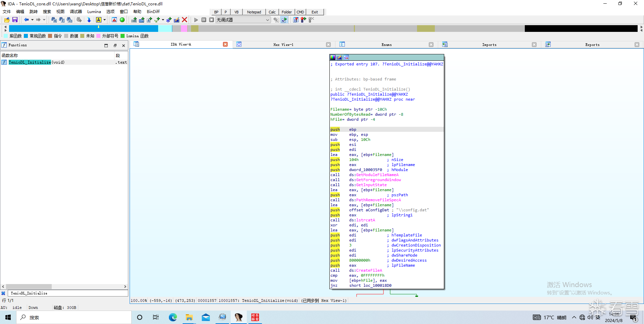
Task: Click the Open file toolbar icon
Action: tap(7, 20)
